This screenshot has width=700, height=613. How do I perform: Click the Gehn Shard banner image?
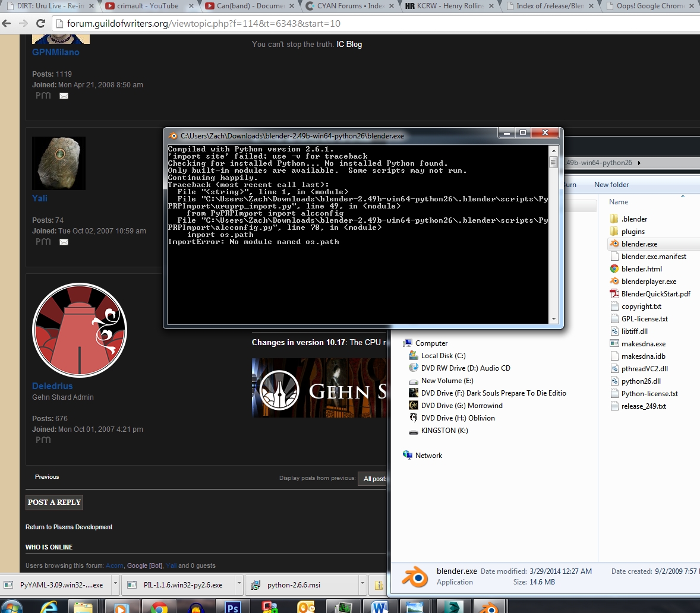pyautogui.click(x=319, y=388)
